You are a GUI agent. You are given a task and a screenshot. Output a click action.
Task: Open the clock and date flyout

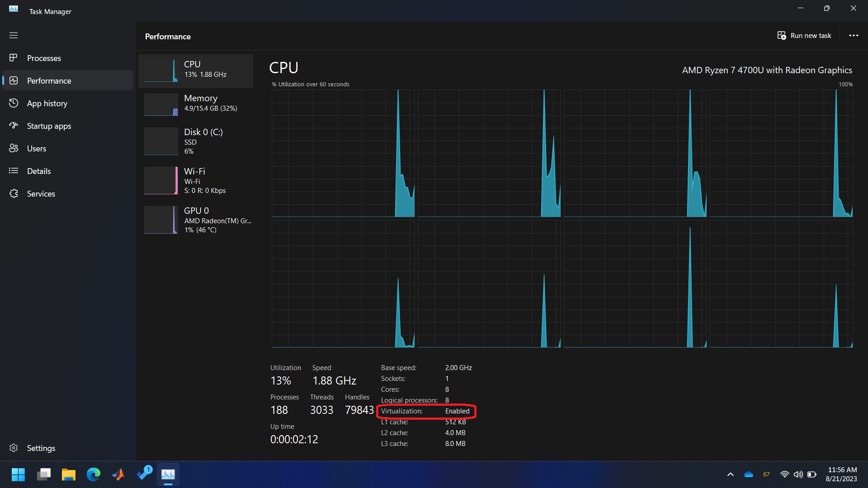pos(841,474)
